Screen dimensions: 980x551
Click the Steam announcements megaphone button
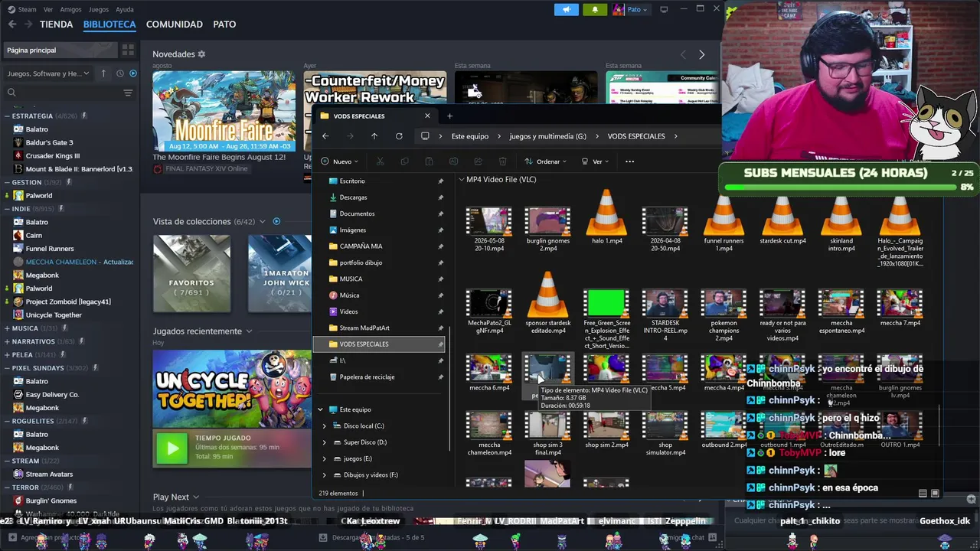pos(567,9)
